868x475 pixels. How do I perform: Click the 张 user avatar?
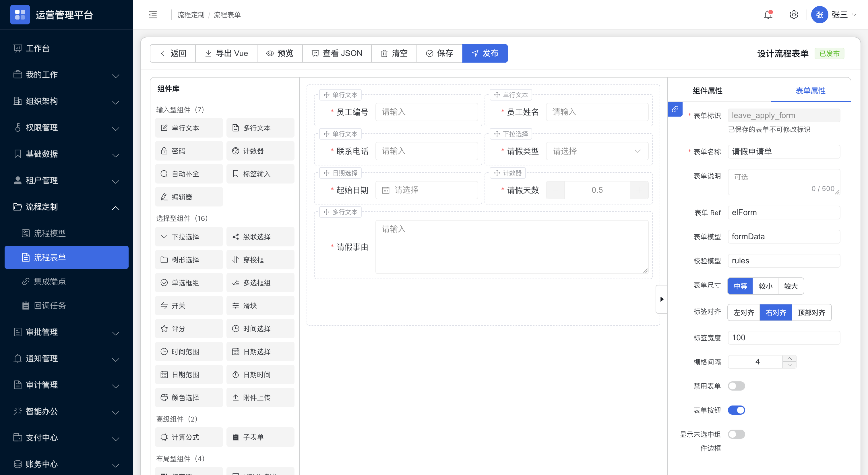click(x=819, y=15)
